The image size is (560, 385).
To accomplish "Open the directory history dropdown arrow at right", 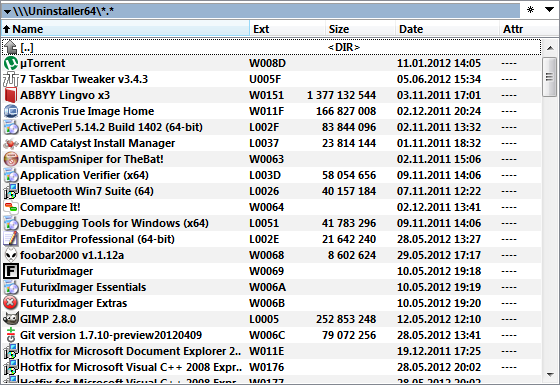I will pyautogui.click(x=549, y=10).
